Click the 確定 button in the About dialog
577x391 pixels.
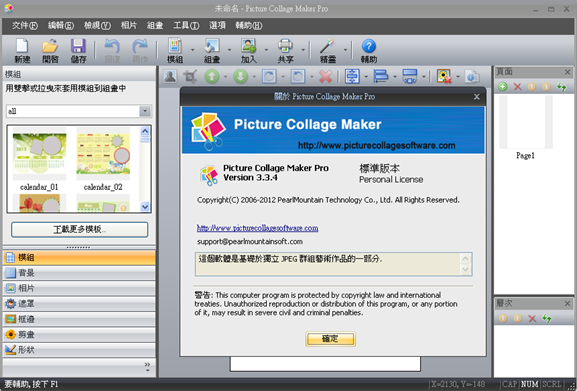click(330, 339)
